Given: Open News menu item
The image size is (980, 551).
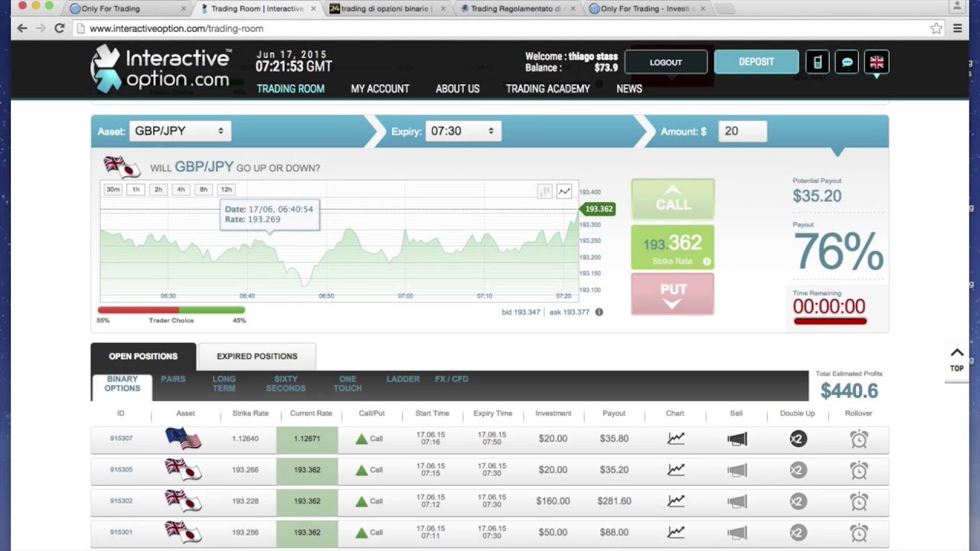Looking at the screenshot, I should click(x=629, y=89).
